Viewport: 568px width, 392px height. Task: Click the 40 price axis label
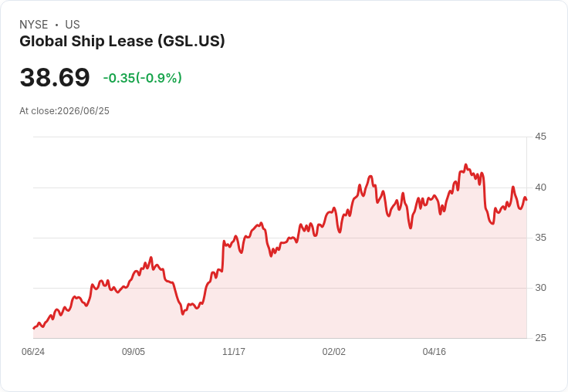[540, 188]
